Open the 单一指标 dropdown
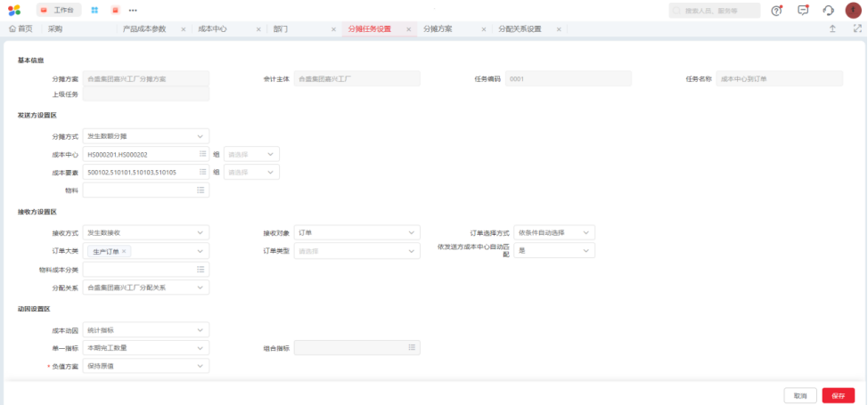This screenshot has width=868, height=405. point(146,347)
